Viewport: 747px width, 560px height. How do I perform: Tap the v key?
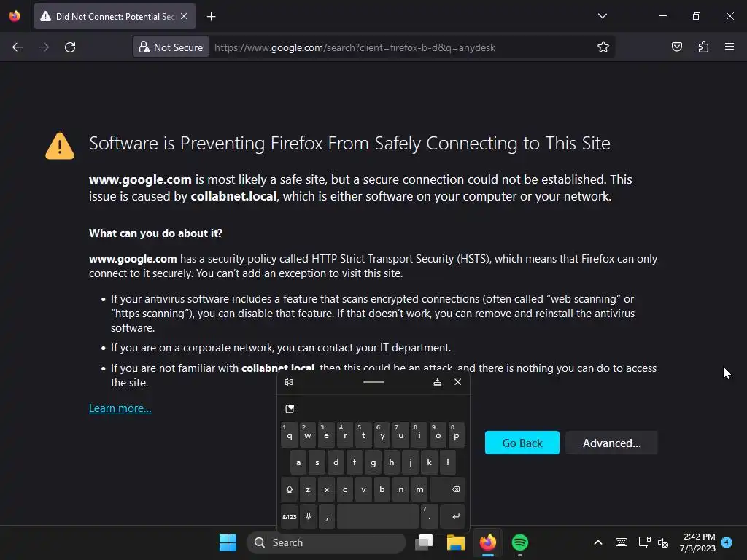pyautogui.click(x=363, y=489)
